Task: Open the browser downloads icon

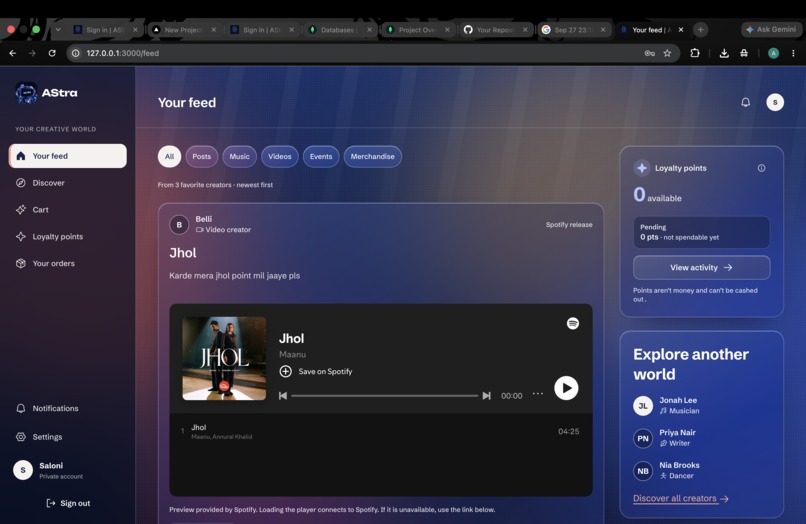Action: 724,53
